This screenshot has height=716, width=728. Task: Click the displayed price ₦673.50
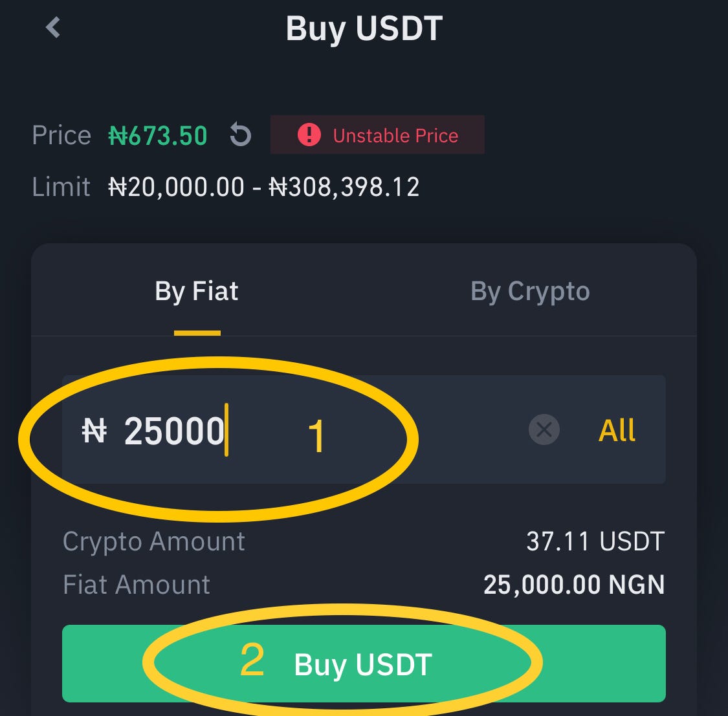point(157,135)
